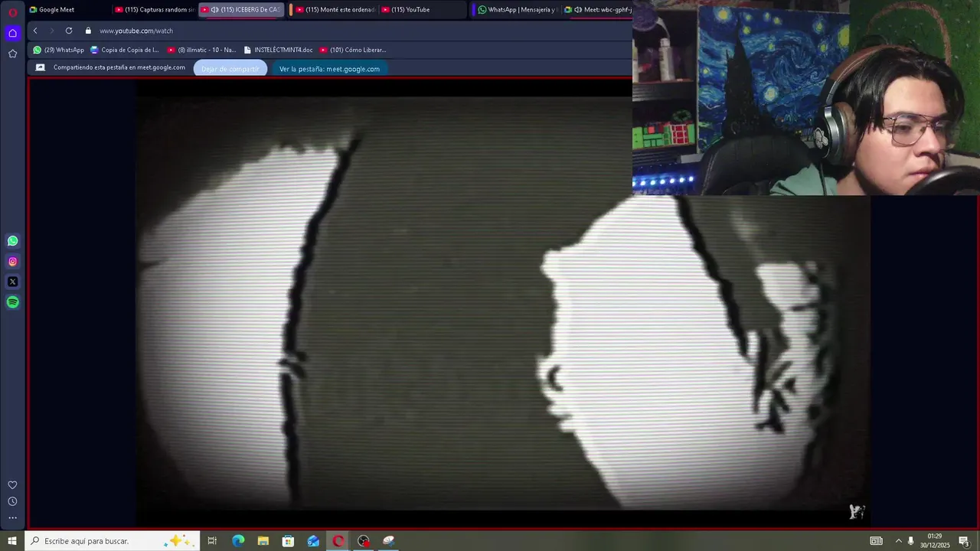Show hidden system tray icons

pos(898,540)
